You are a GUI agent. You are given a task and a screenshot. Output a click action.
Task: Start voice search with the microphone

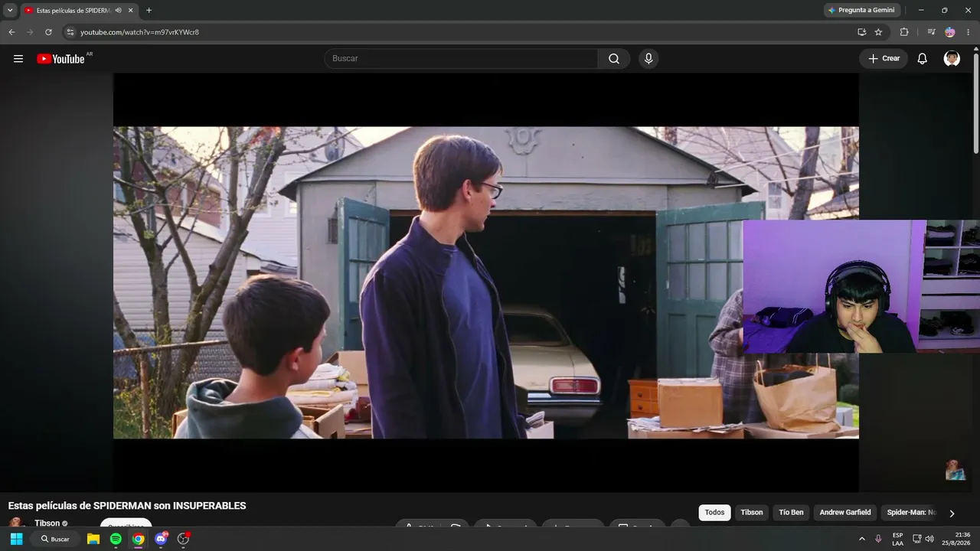pos(648,59)
